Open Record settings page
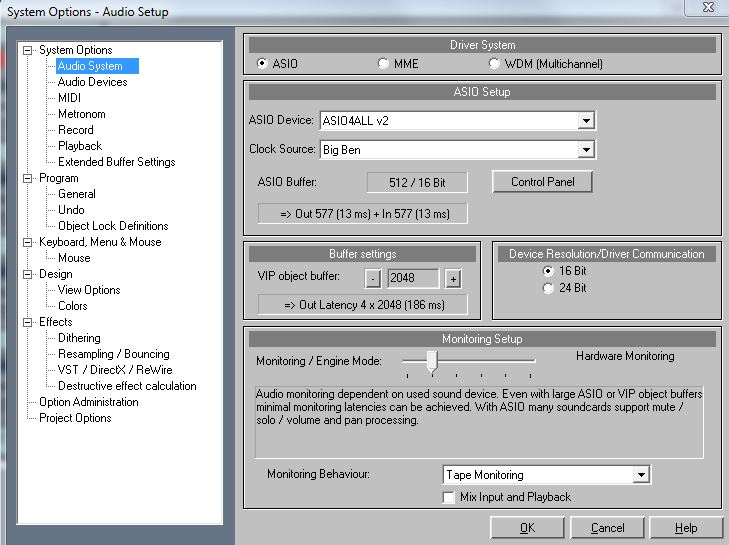Screen dimensions: 729x545 75,130
